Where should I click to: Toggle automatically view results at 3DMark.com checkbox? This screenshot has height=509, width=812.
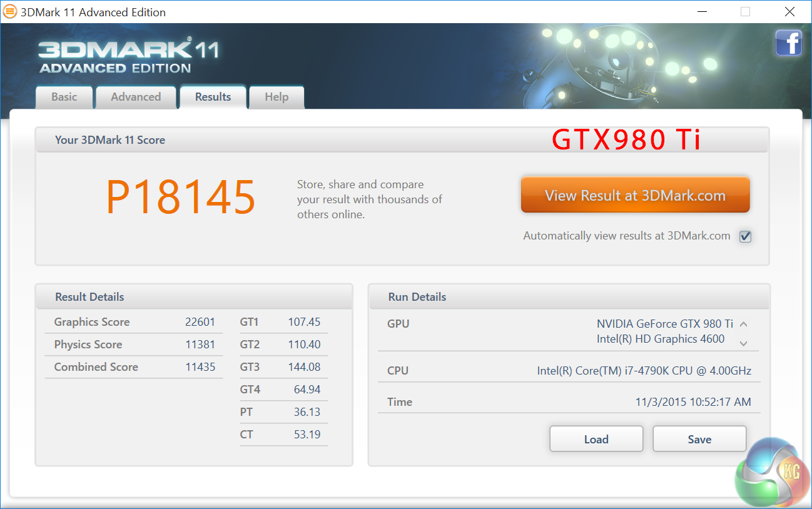point(745,236)
